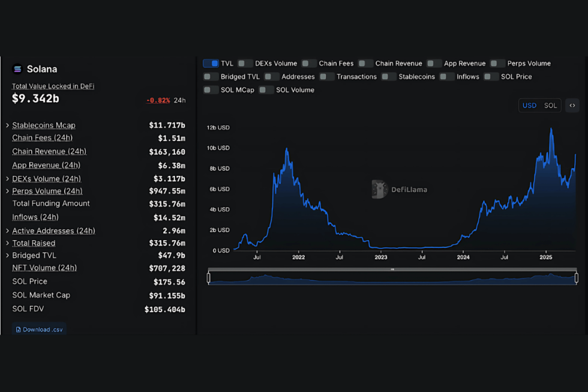Enable the Addresses chart toggle
This screenshot has width=588, height=392.
(x=271, y=76)
